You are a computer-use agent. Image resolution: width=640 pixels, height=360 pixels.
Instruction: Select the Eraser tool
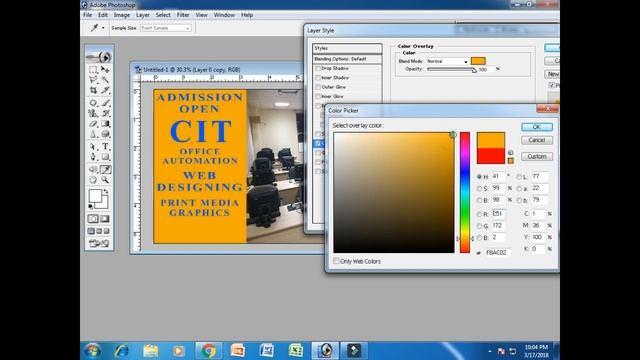click(93, 124)
